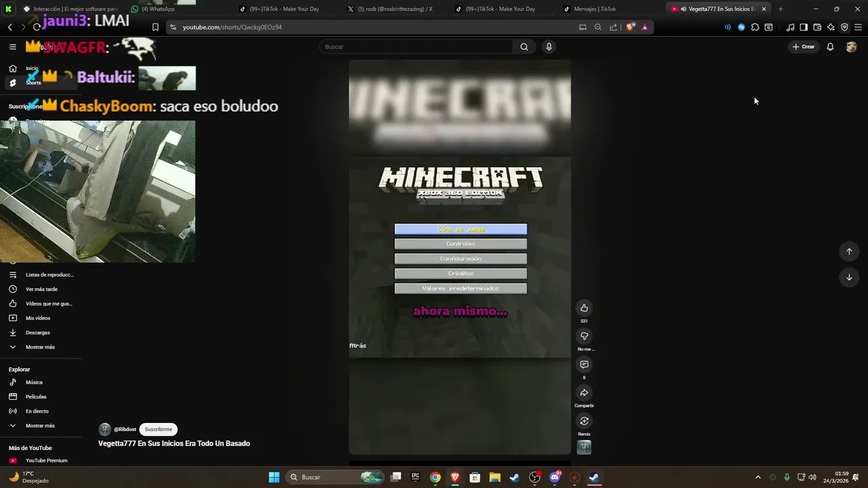
Task: Open the media control music note icon
Action: click(790, 27)
